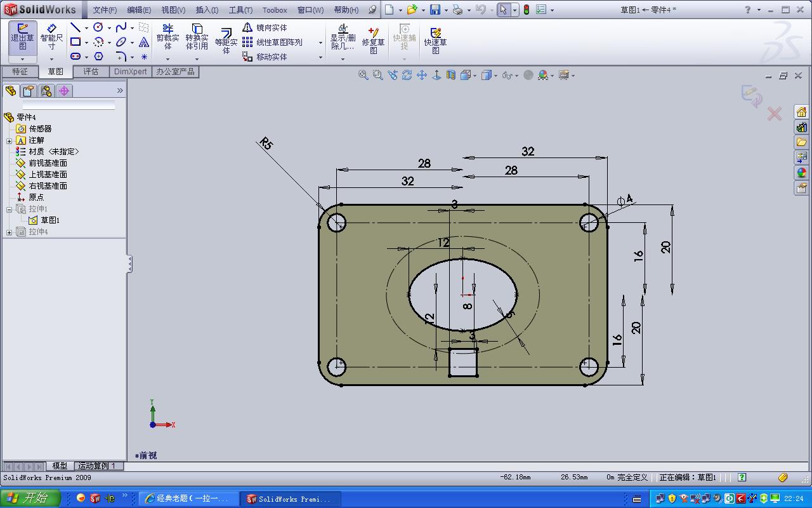This screenshot has height=508, width=812.
Task: Select the sketch Text (A) tool
Action: [144, 42]
